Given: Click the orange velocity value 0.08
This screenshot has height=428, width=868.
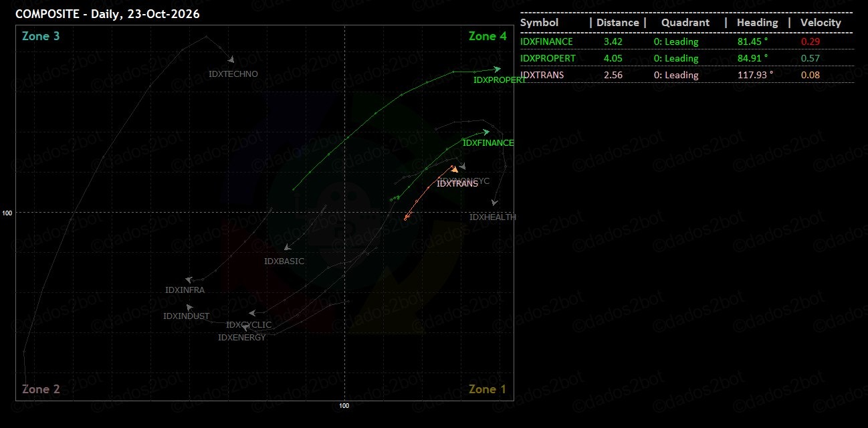Looking at the screenshot, I should (x=810, y=75).
